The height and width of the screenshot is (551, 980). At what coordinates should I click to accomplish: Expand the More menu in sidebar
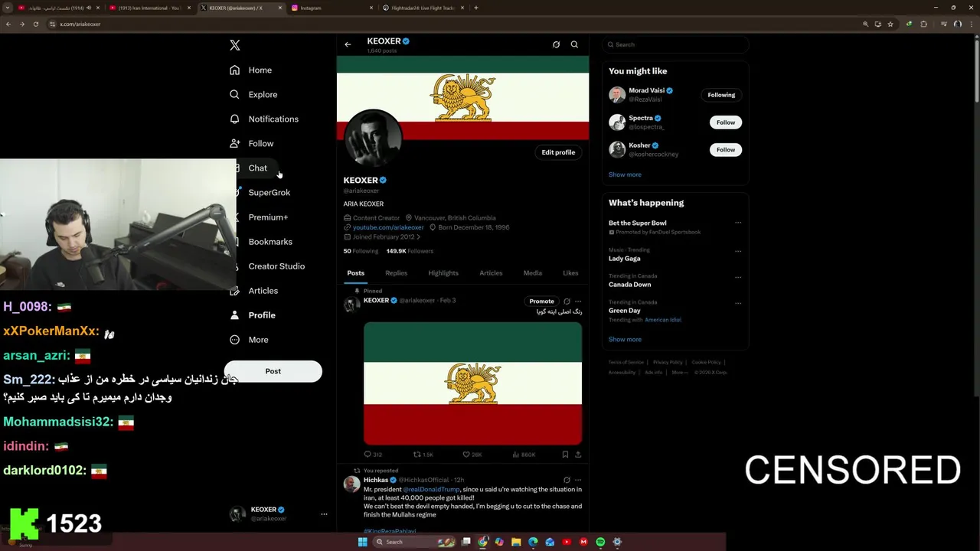coord(249,340)
